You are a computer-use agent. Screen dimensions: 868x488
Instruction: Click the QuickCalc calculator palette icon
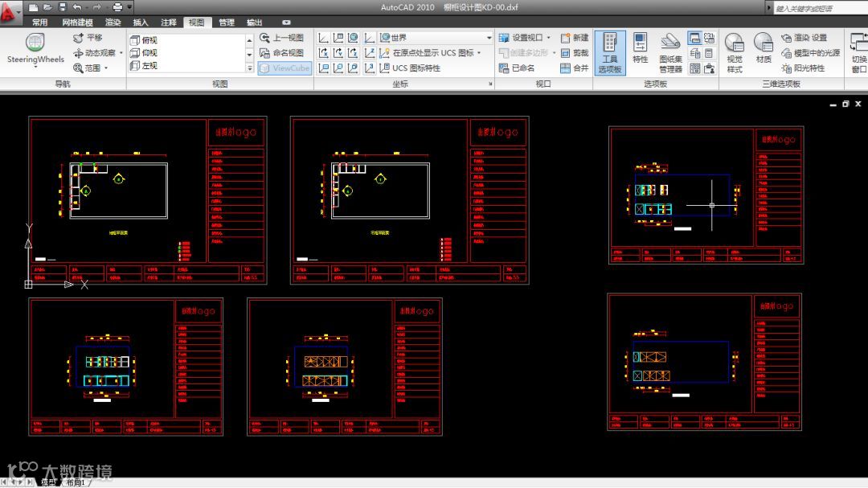tap(709, 53)
